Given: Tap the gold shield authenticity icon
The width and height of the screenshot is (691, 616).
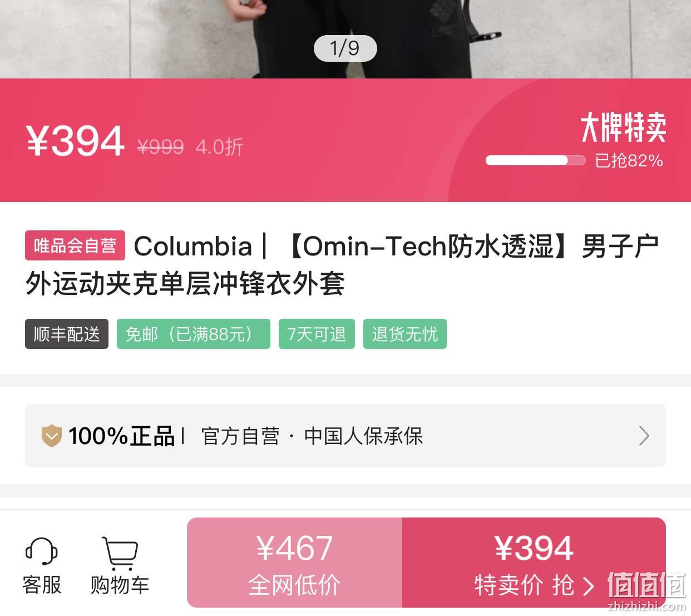Looking at the screenshot, I should tap(51, 436).
